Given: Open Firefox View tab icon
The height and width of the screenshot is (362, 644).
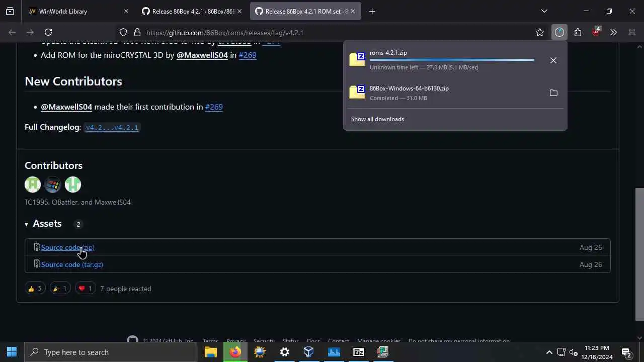Looking at the screenshot, I should [x=10, y=11].
